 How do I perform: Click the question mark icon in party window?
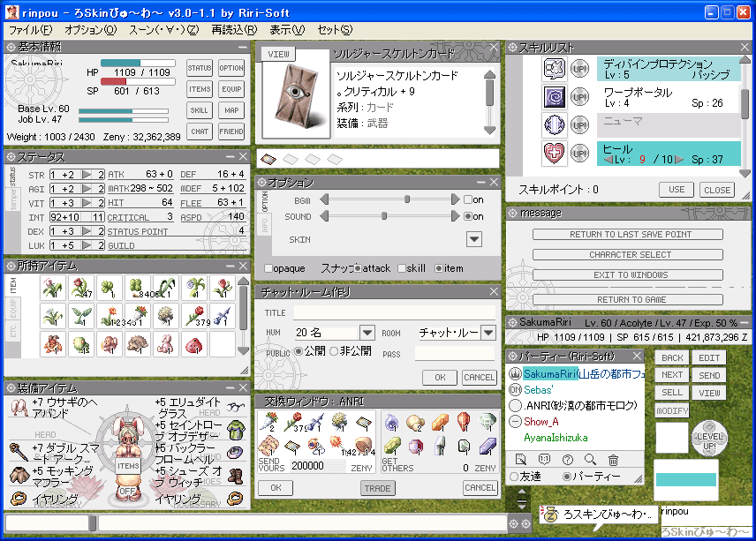(x=568, y=460)
